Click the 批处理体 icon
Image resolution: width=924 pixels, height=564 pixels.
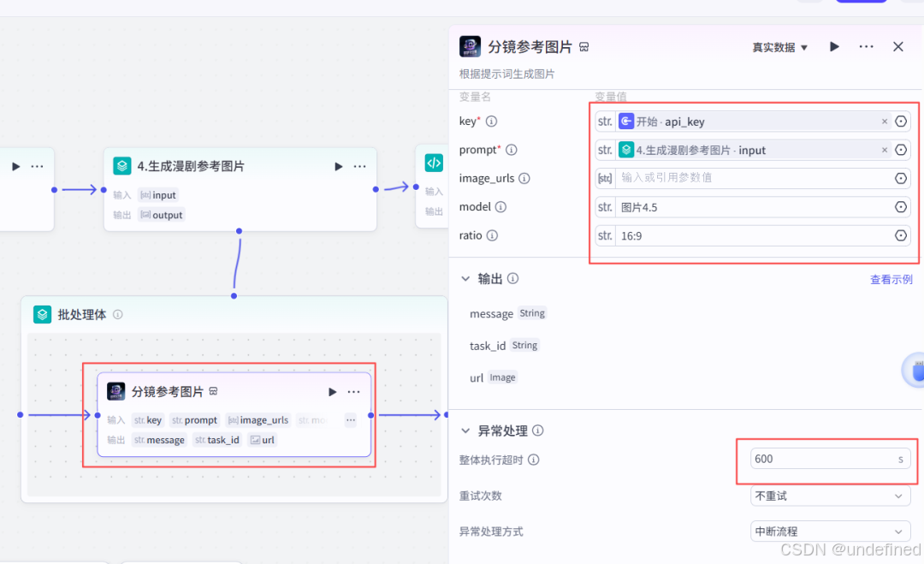pyautogui.click(x=42, y=314)
